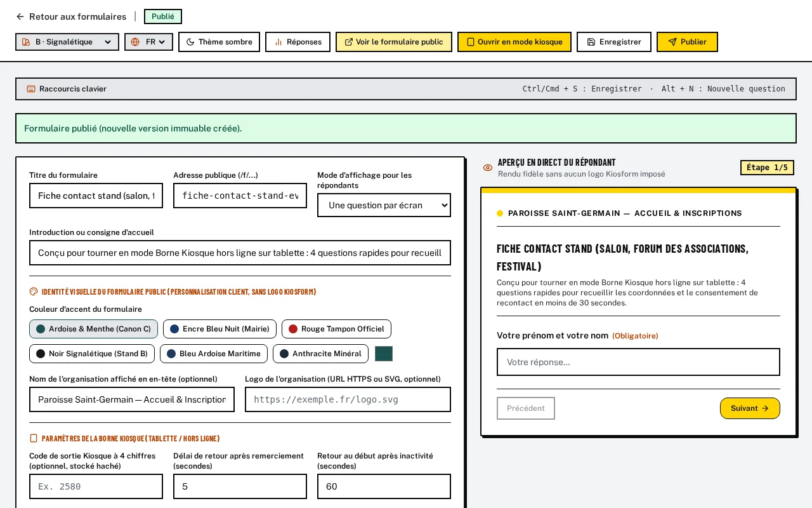Open the Réponses view
The height and width of the screenshot is (508, 812).
pos(298,42)
